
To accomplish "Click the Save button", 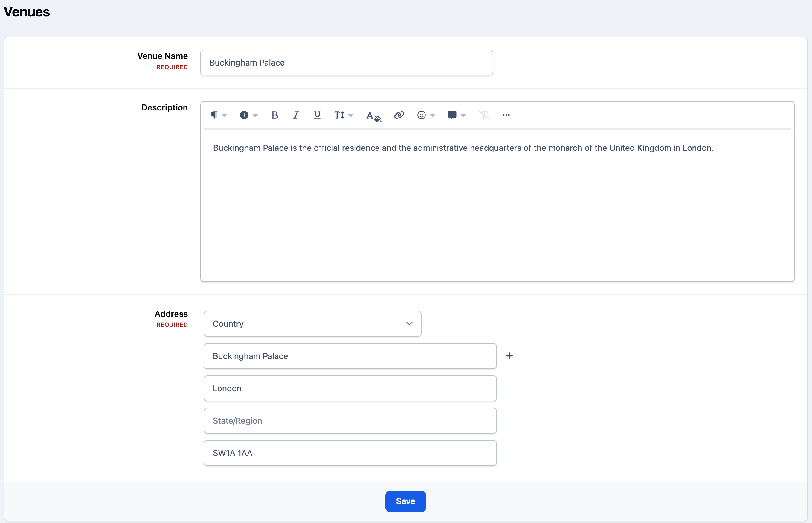I will pyautogui.click(x=405, y=501).
